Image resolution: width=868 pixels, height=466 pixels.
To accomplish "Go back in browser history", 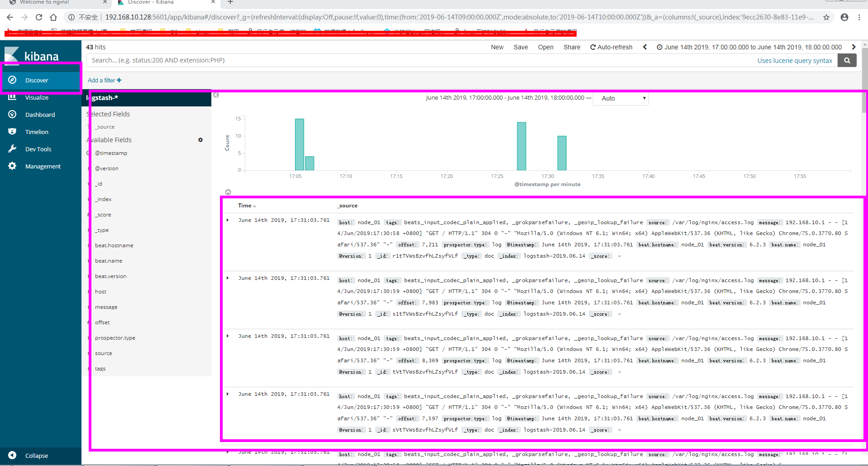I will 10,17.
